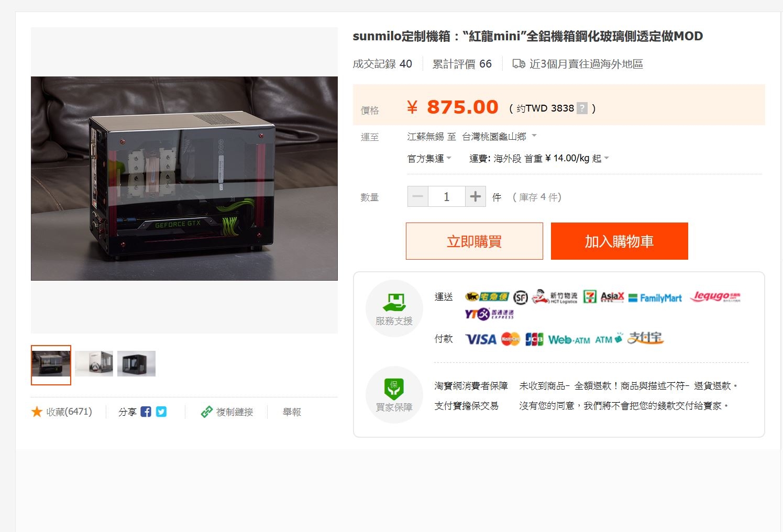Viewport: 783px width, 532px height.
Task: Open the 官方集運 shipping method dropdown
Action: tap(429, 158)
